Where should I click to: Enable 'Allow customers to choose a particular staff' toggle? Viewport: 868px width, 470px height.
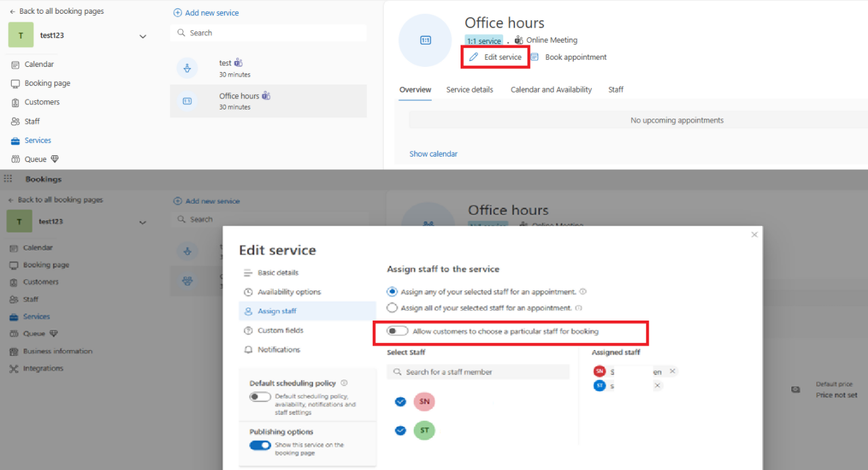tap(397, 331)
